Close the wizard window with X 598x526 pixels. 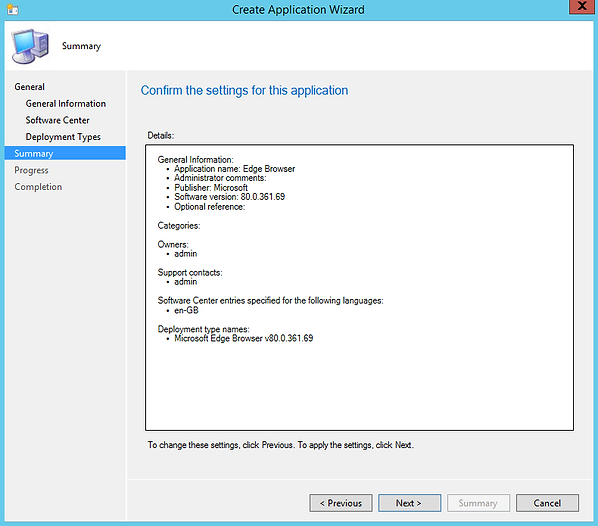click(582, 6)
